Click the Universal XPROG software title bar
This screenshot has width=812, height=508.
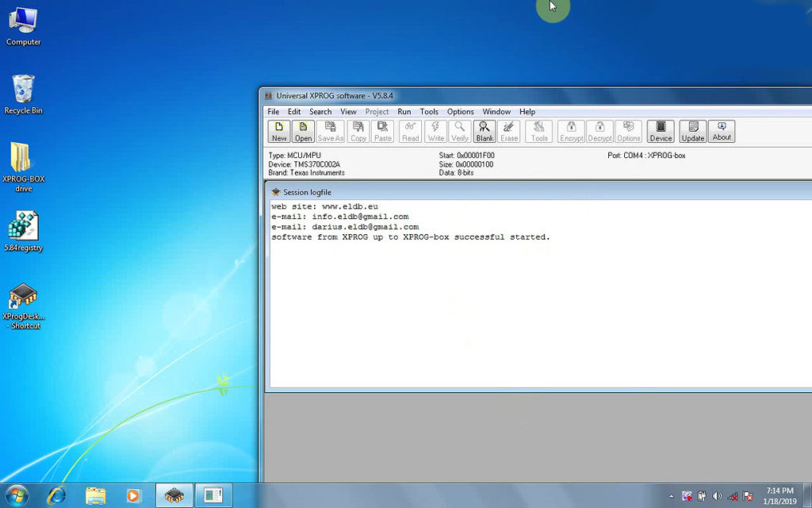tap(536, 95)
